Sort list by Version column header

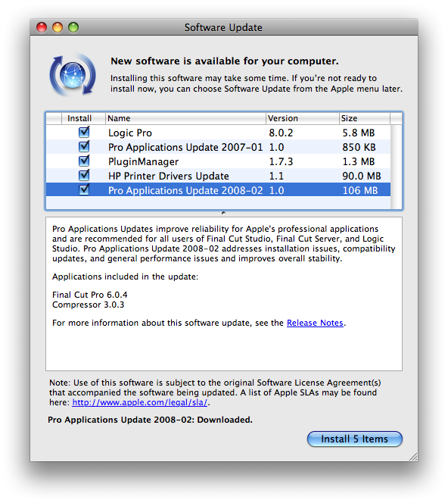(x=302, y=118)
